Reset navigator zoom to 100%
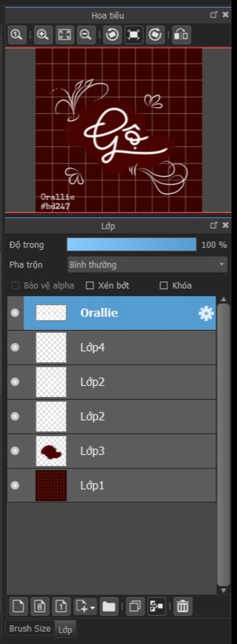Screen dimensions: 237x644 tap(17, 35)
